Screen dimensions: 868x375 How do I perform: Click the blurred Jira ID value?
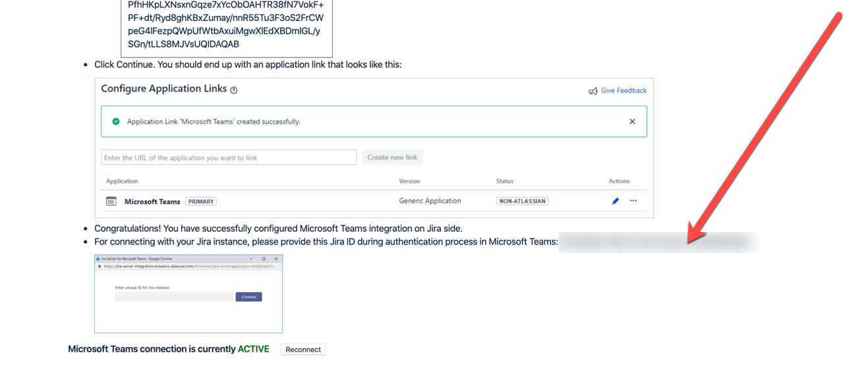click(659, 242)
